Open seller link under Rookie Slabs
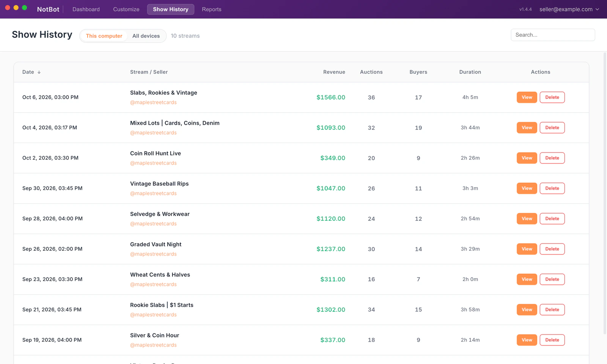This screenshot has height=364, width=607. 153,315
